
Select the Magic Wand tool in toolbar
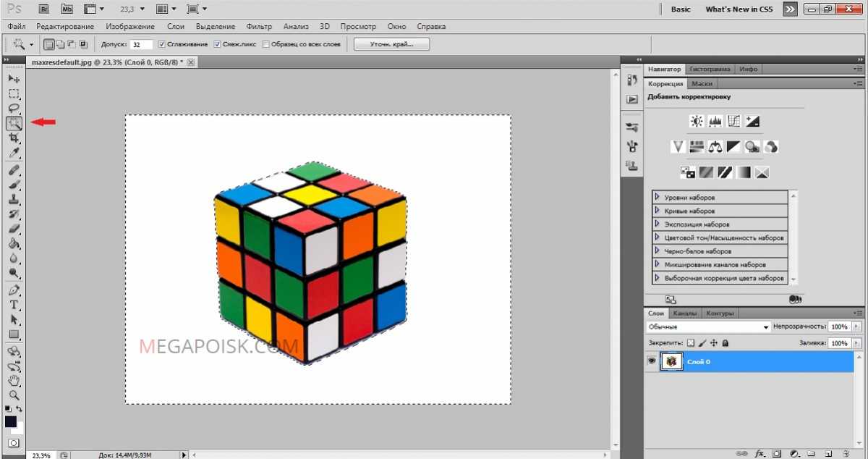pyautogui.click(x=14, y=123)
